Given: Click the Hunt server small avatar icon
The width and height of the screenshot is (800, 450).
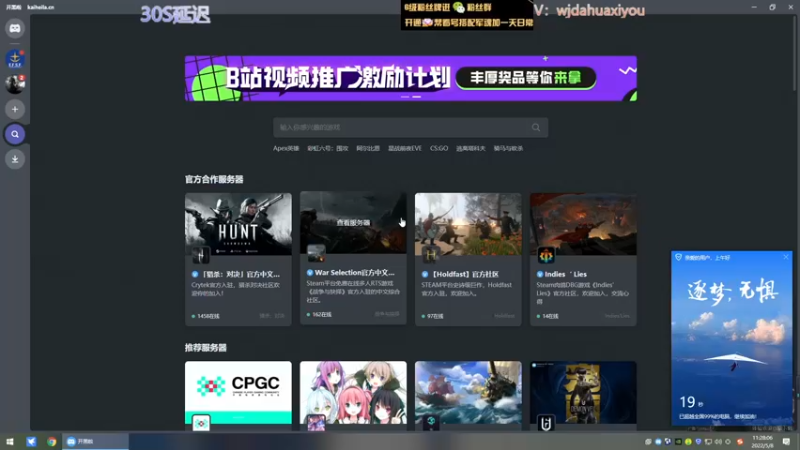Looking at the screenshot, I should (201, 254).
